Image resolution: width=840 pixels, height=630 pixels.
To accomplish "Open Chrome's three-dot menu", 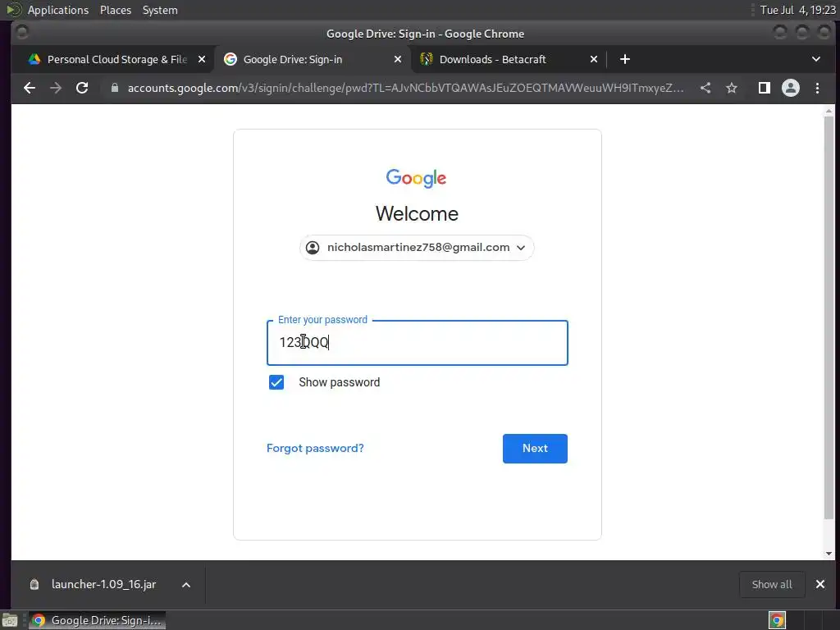I will (x=817, y=88).
